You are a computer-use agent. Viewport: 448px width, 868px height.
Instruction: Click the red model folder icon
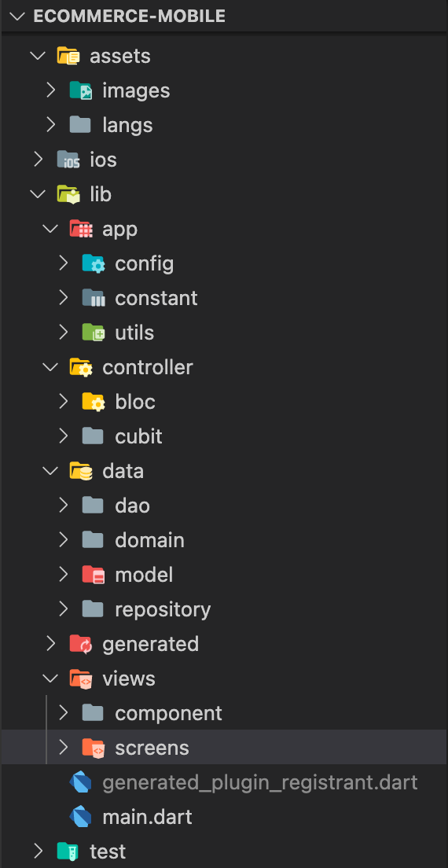94,575
